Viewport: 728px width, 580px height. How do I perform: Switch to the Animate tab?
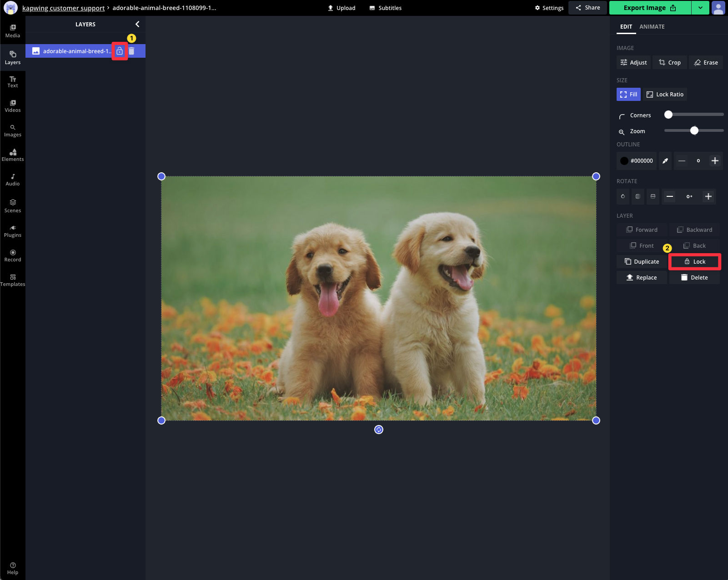(652, 27)
